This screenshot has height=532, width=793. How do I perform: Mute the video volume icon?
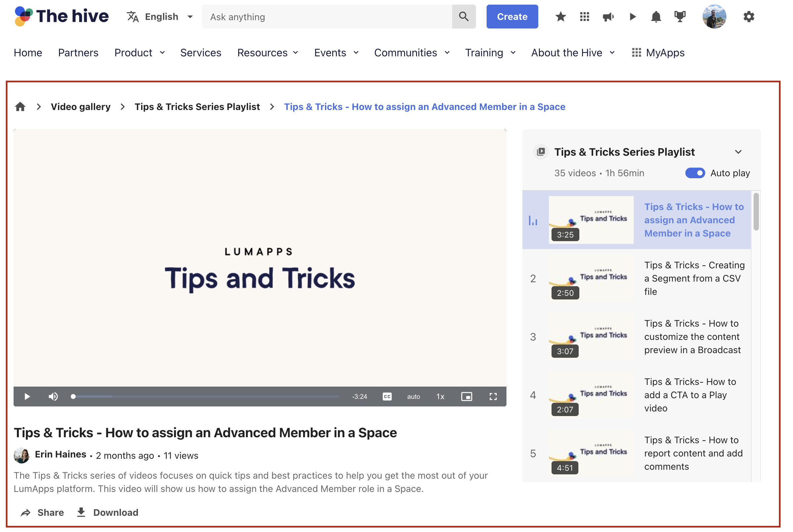click(x=53, y=396)
